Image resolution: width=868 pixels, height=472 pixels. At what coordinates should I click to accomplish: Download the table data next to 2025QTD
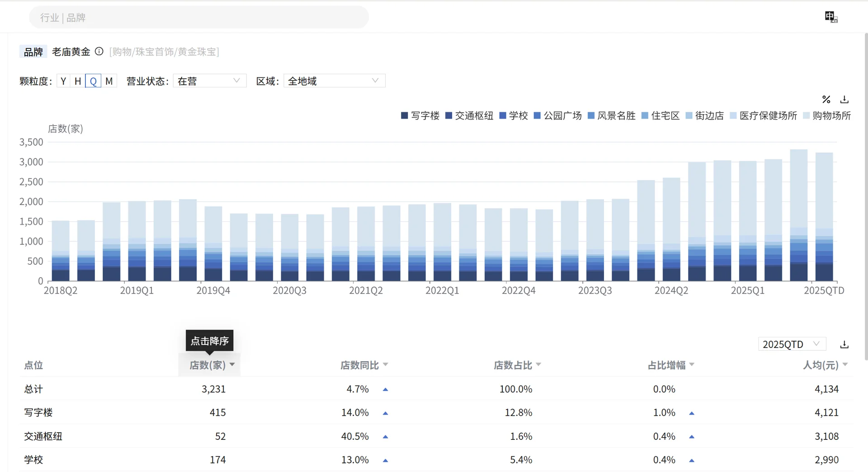click(844, 344)
